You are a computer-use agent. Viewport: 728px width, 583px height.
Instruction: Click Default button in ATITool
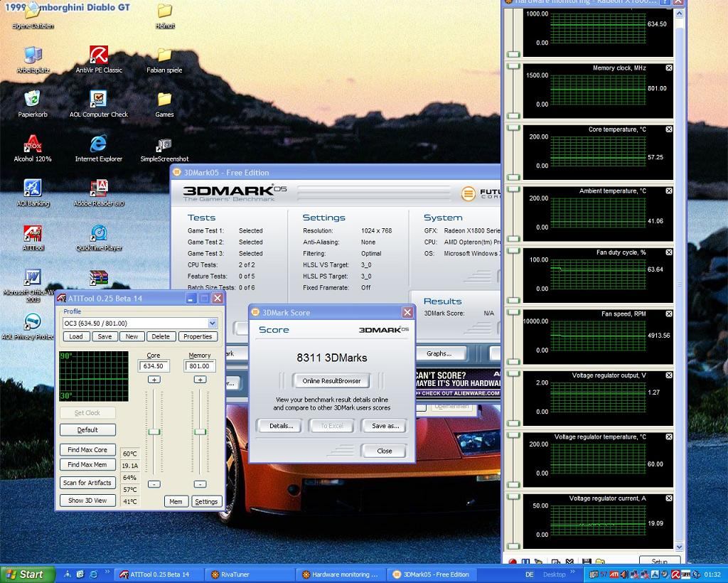click(87, 430)
